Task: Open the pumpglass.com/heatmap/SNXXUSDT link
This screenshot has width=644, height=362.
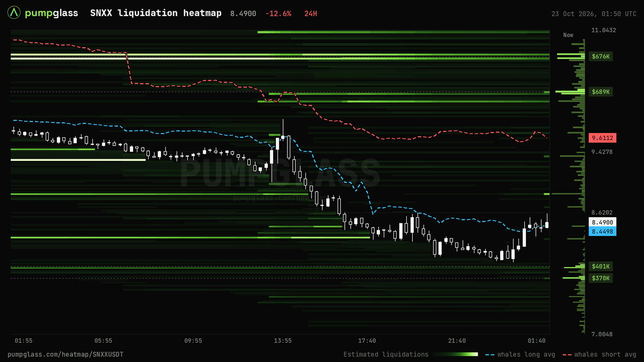Action: (65, 354)
